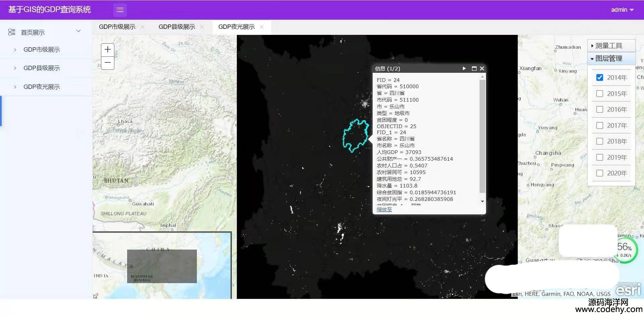Enable the 2020年 layer
The image size is (644, 316).
pos(600,173)
